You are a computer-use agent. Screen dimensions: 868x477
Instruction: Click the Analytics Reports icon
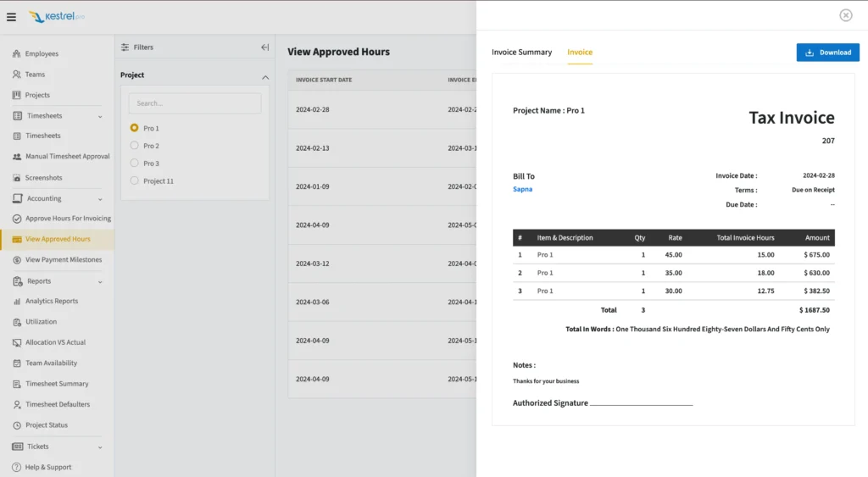click(17, 301)
